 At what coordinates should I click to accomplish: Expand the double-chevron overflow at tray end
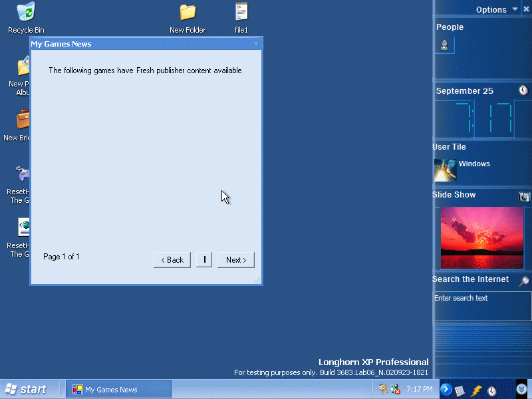[521, 389]
